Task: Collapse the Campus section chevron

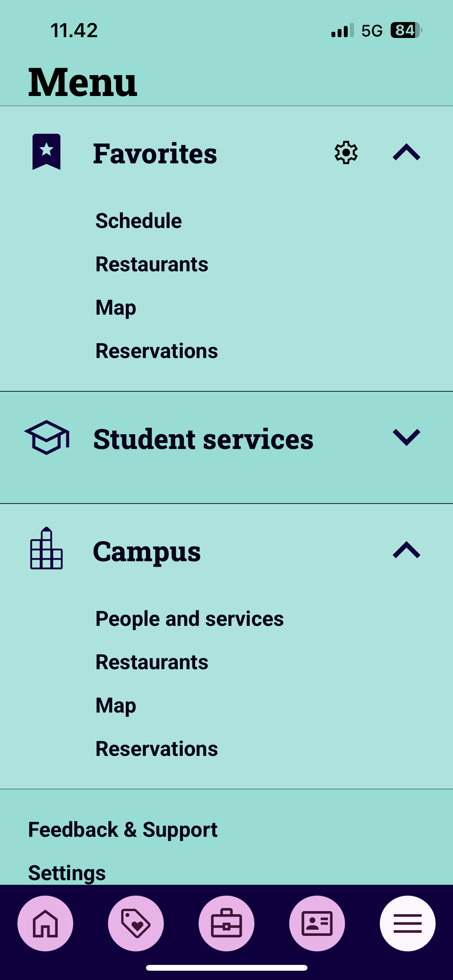Action: click(406, 550)
